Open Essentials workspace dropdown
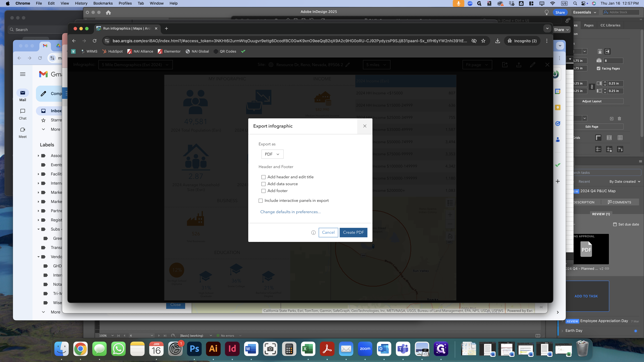The height and width of the screenshot is (362, 644). tap(584, 12)
